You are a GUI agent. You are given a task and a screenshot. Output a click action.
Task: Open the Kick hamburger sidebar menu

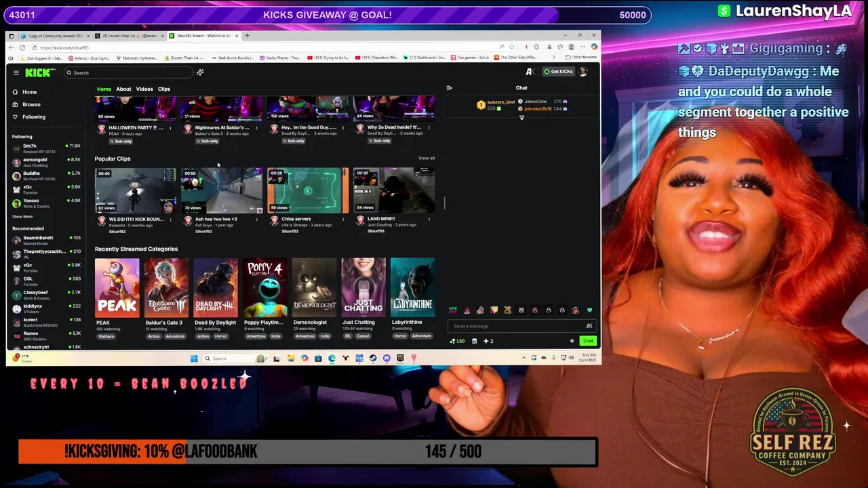[x=16, y=73]
